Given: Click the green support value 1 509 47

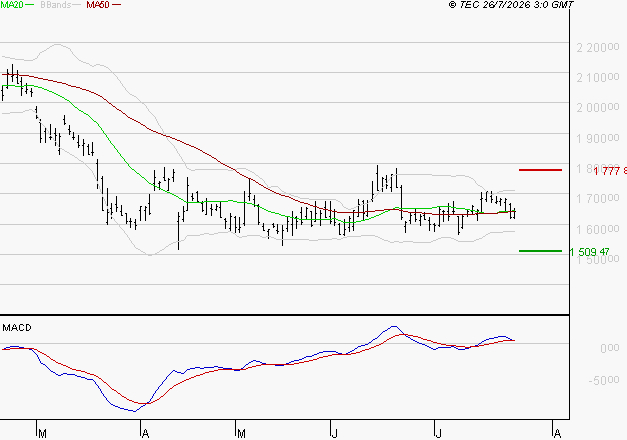Looking at the screenshot, I should [x=589, y=252].
